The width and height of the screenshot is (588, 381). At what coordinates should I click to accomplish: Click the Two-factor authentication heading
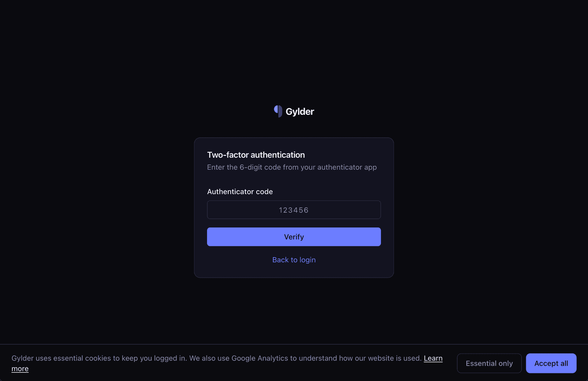pyautogui.click(x=256, y=155)
